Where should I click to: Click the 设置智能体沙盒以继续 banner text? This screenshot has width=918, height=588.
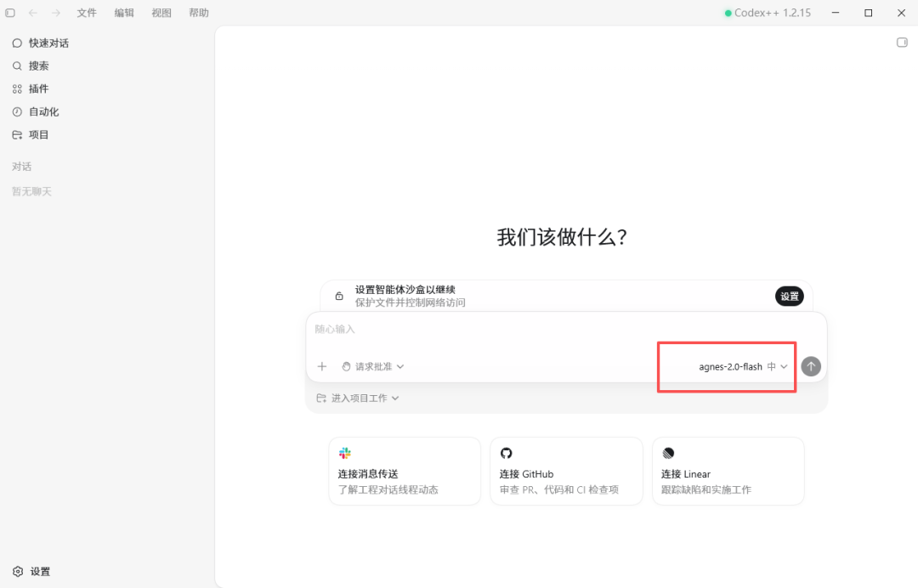405,290
